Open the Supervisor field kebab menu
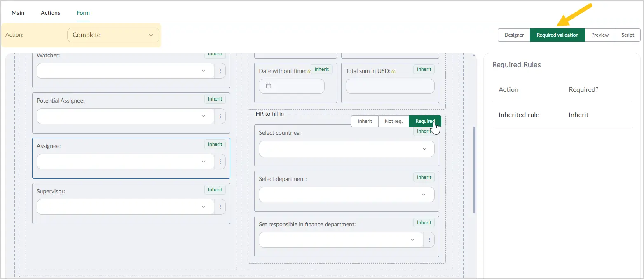The height and width of the screenshot is (279, 644). (x=220, y=207)
